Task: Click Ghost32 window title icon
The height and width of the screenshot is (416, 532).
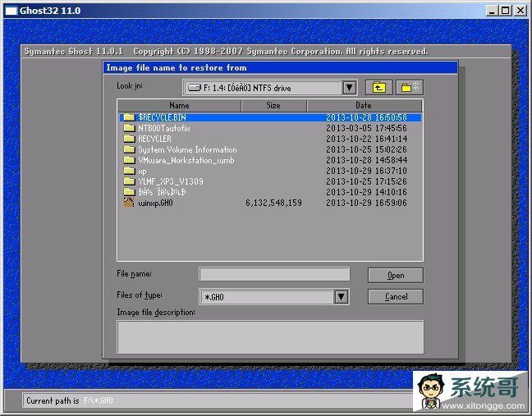Action: coord(11,11)
